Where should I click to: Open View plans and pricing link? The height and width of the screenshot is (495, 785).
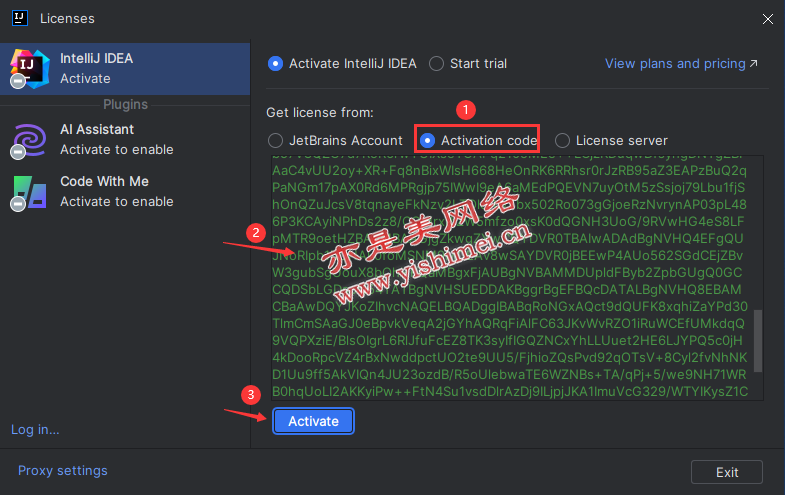pos(681,64)
